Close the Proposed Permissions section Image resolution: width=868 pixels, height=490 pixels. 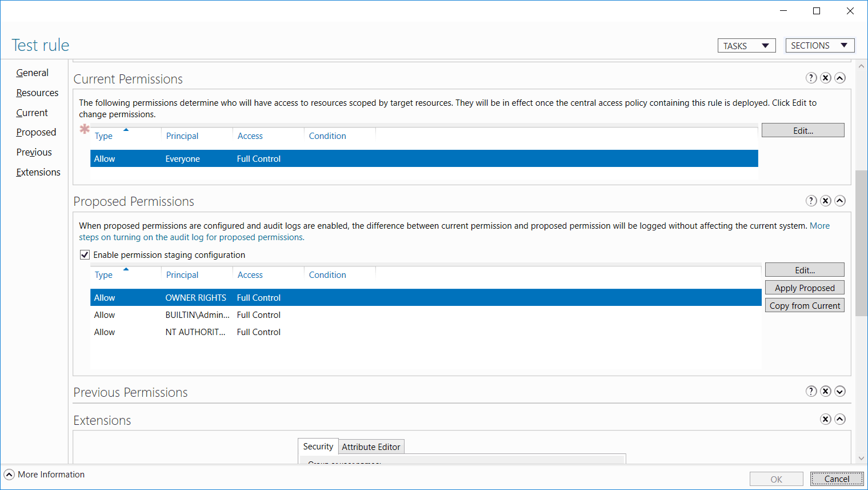pyautogui.click(x=826, y=201)
